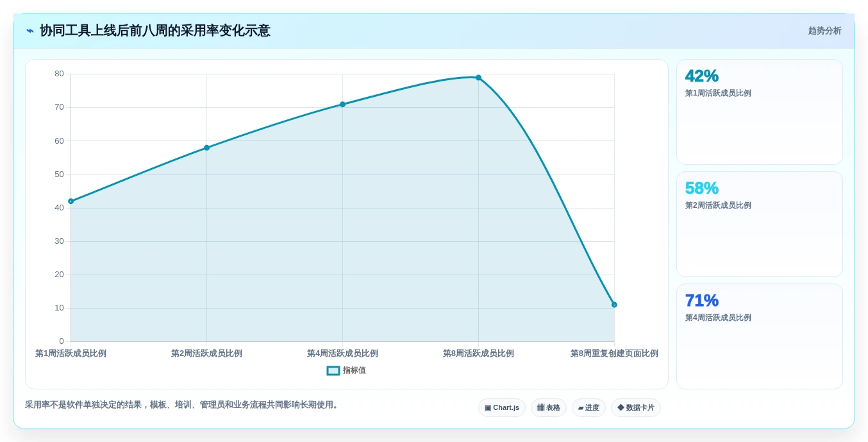Screen dimensions: 868x442
Task: Open the 42% stat card
Action: [x=760, y=112]
